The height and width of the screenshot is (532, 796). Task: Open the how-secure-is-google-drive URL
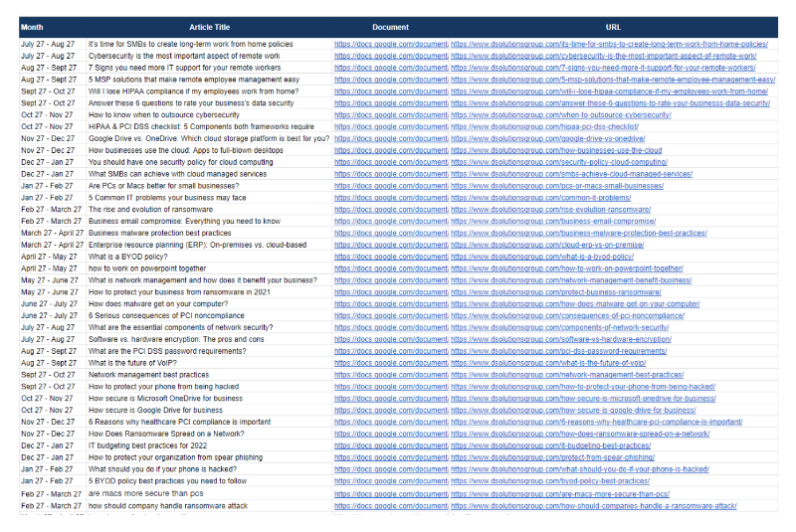tap(573, 411)
